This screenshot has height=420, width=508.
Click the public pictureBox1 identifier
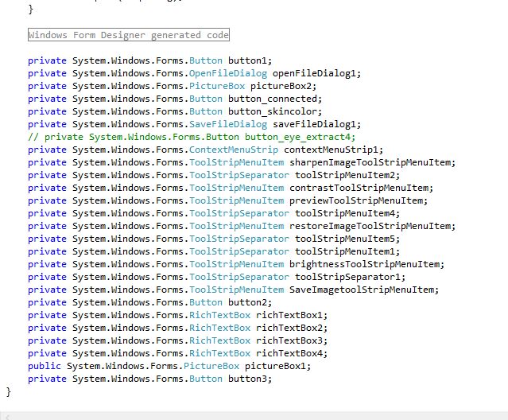[x=275, y=366]
